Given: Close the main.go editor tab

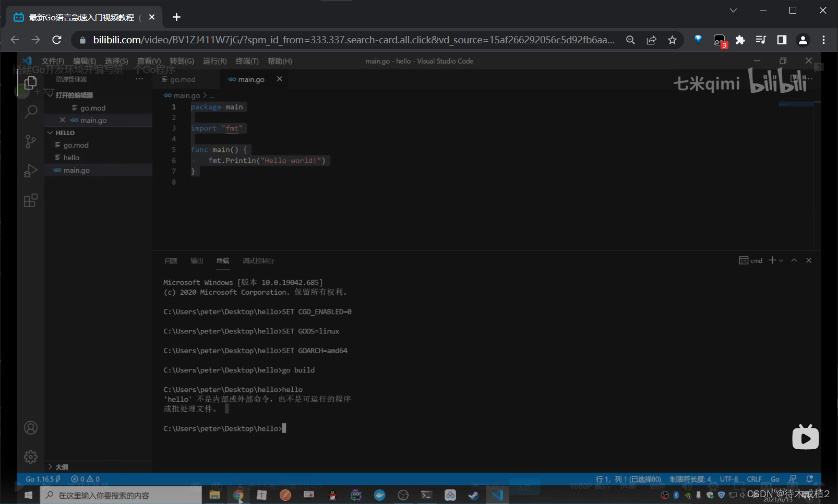Looking at the screenshot, I should [x=279, y=79].
